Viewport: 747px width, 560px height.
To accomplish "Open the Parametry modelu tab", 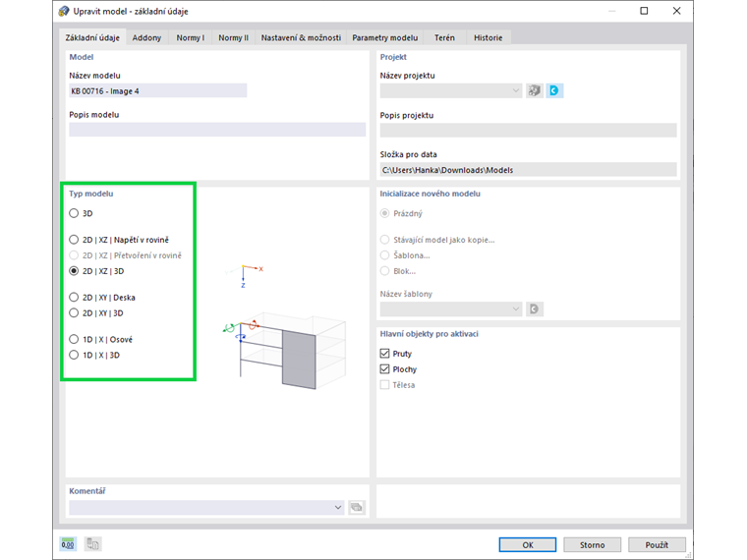I will tap(385, 37).
